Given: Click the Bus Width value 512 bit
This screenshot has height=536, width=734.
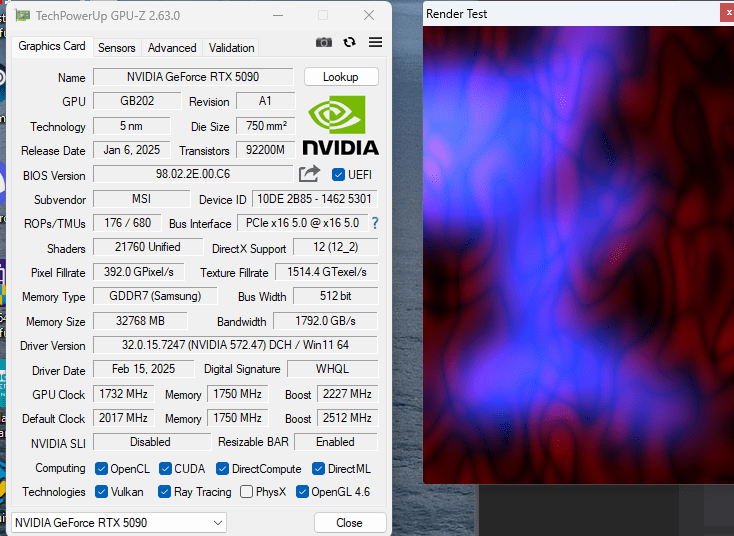Looking at the screenshot, I should [x=336, y=296].
